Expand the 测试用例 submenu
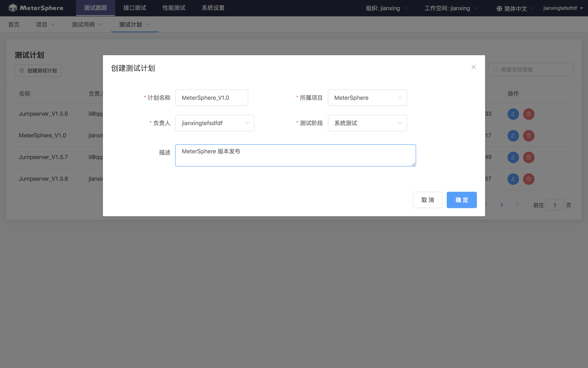This screenshot has height=368, width=588. 87,25
